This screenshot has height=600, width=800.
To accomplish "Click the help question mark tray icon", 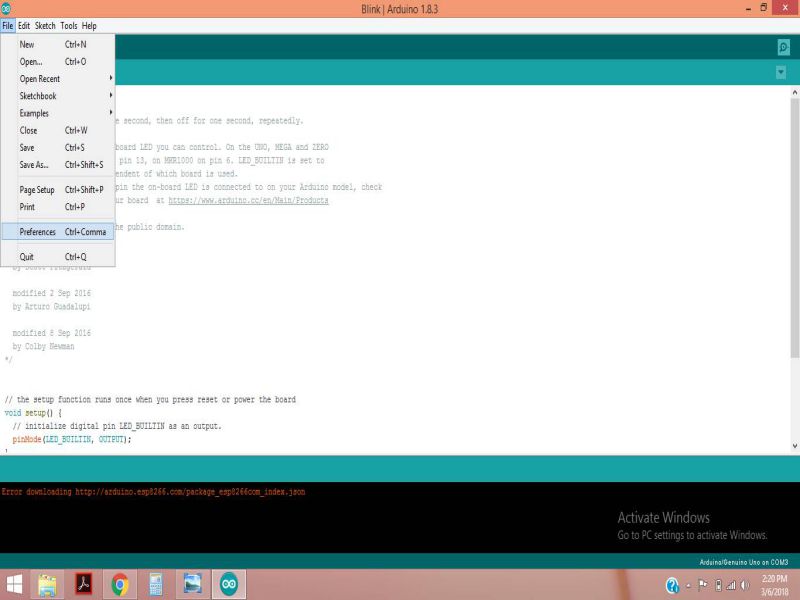I will (x=672, y=585).
